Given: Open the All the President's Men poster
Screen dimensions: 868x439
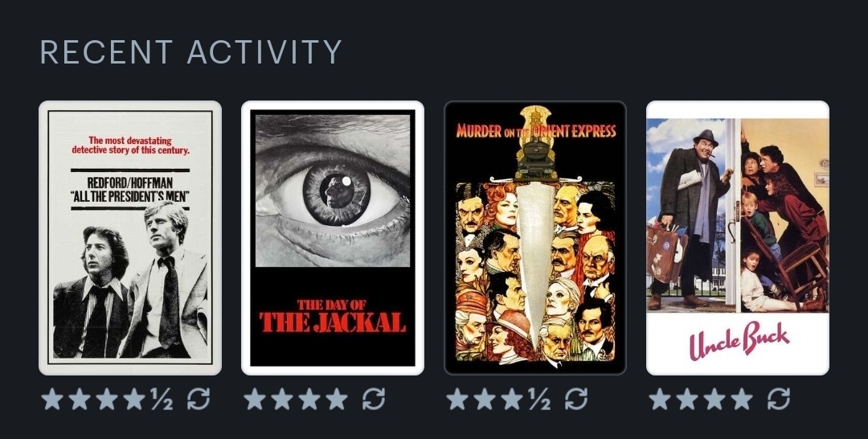Looking at the screenshot, I should 130,238.
